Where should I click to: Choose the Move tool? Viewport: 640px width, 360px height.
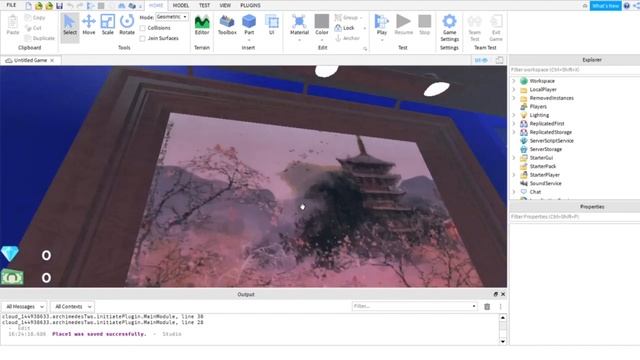click(89, 25)
